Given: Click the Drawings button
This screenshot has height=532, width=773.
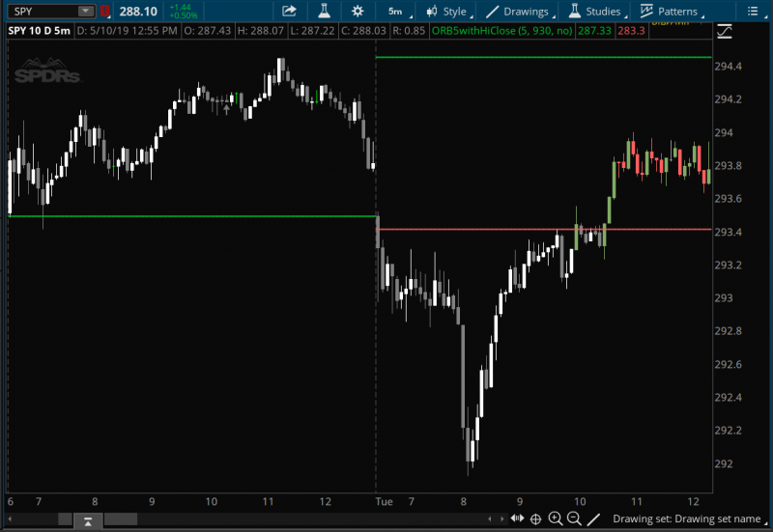Looking at the screenshot, I should pos(519,12).
